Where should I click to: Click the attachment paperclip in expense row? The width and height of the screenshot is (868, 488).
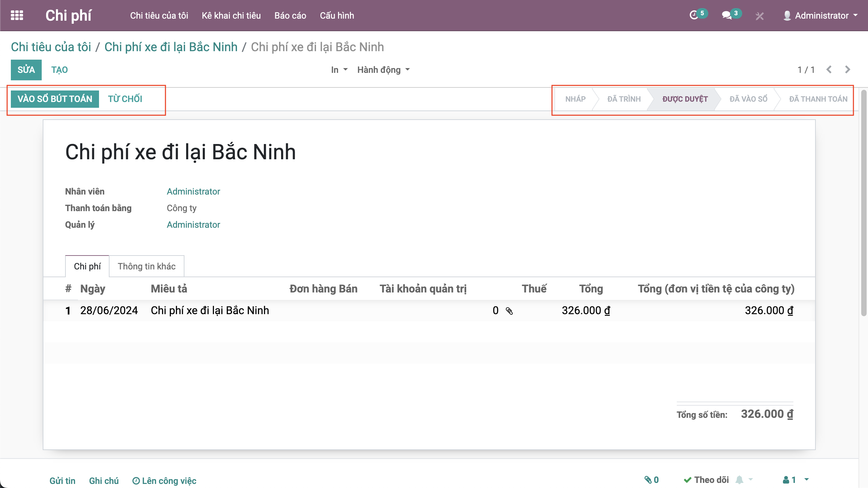pos(509,311)
